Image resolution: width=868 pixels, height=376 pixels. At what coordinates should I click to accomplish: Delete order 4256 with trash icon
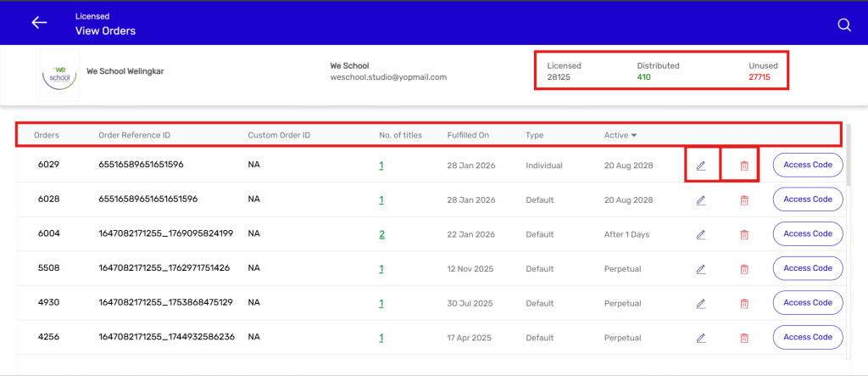click(x=744, y=338)
